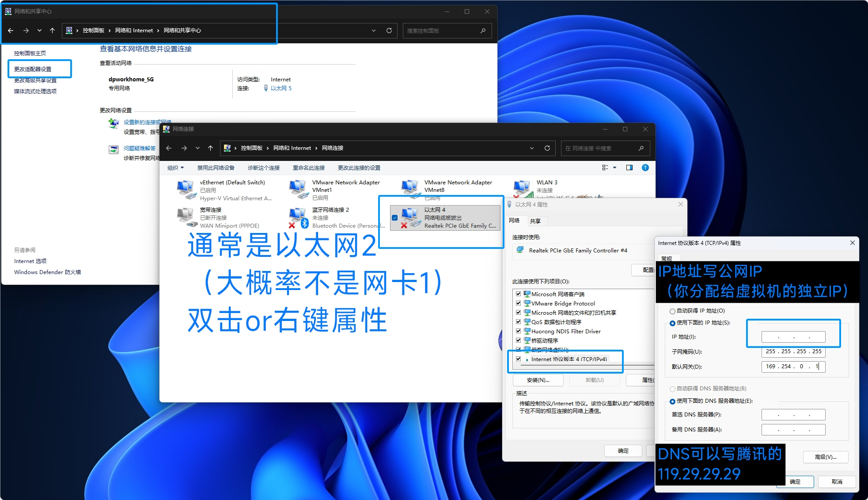Toggle QoS 数据包计划程序 checkbox
The height and width of the screenshot is (500, 868).
(x=518, y=322)
